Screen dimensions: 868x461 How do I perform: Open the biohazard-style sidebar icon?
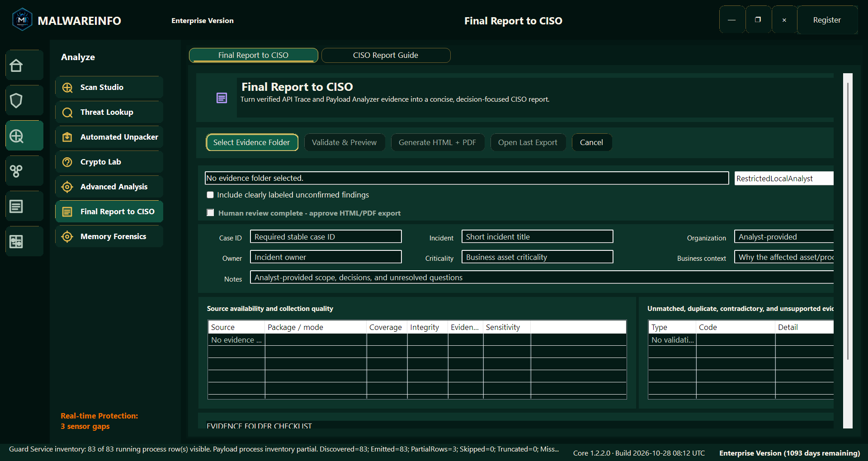(24, 171)
